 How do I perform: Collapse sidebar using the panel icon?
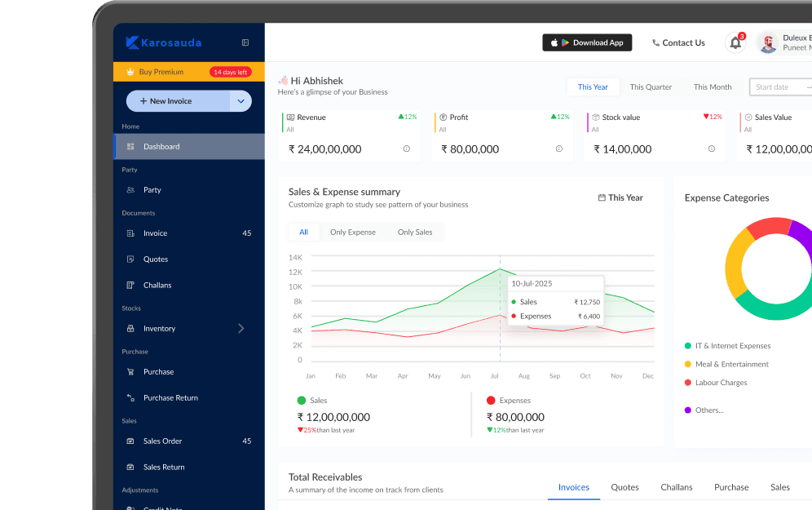pos(245,42)
